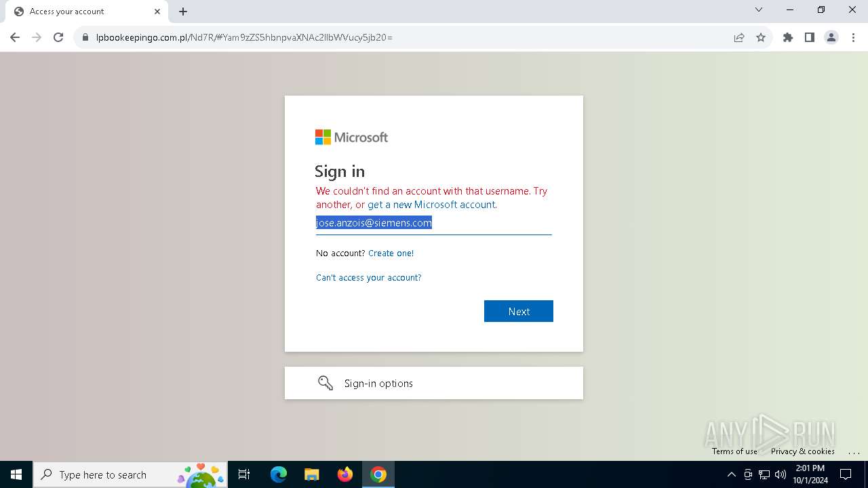This screenshot has height=488, width=868.
Task: Click the get a new Microsoft account link
Action: click(x=431, y=204)
